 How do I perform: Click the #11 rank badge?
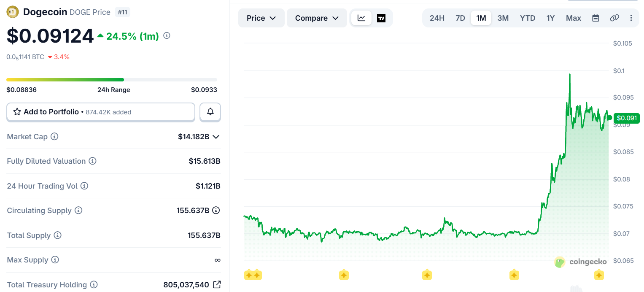click(x=122, y=12)
